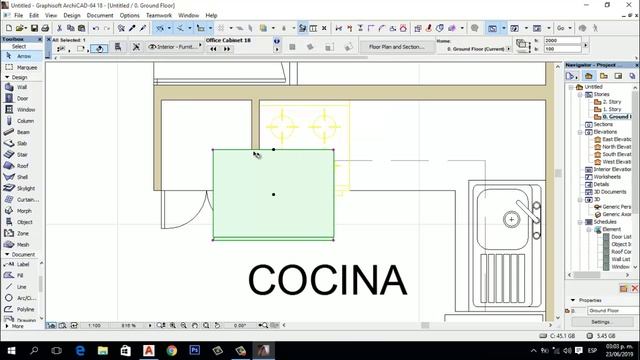This screenshot has height=360, width=640.
Task: Click the bottom offset field showing 100
Action: tap(562, 49)
